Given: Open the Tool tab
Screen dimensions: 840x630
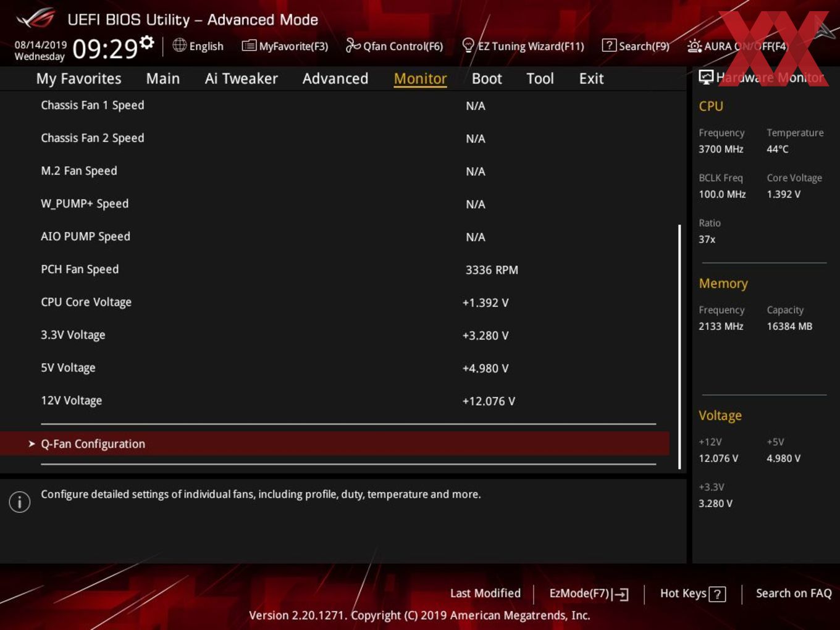Looking at the screenshot, I should (x=540, y=78).
